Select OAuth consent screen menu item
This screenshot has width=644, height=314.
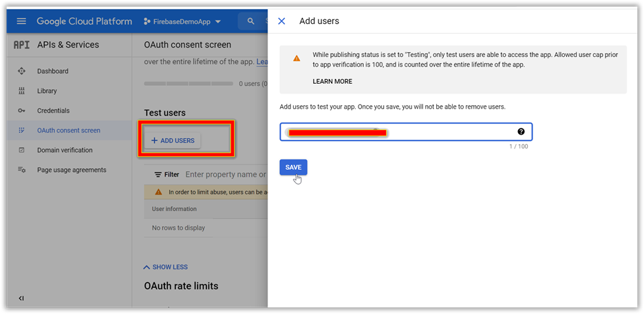click(68, 131)
